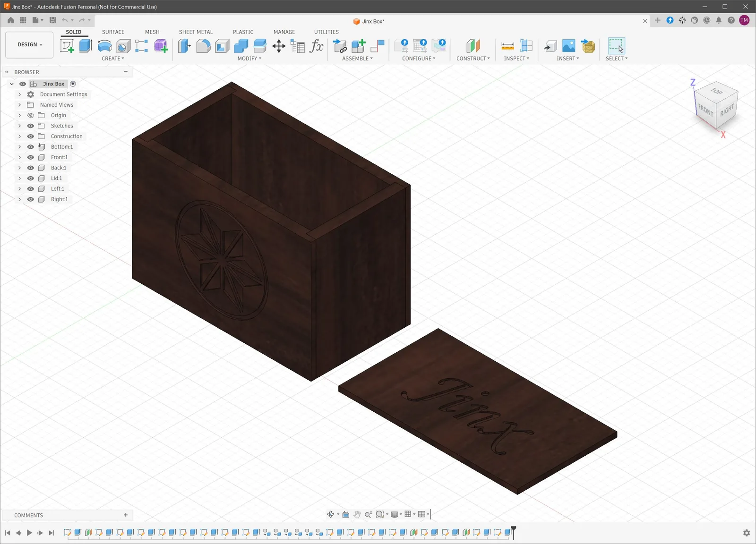Open the notifications bell icon
This screenshot has width=756, height=544.
[719, 20]
